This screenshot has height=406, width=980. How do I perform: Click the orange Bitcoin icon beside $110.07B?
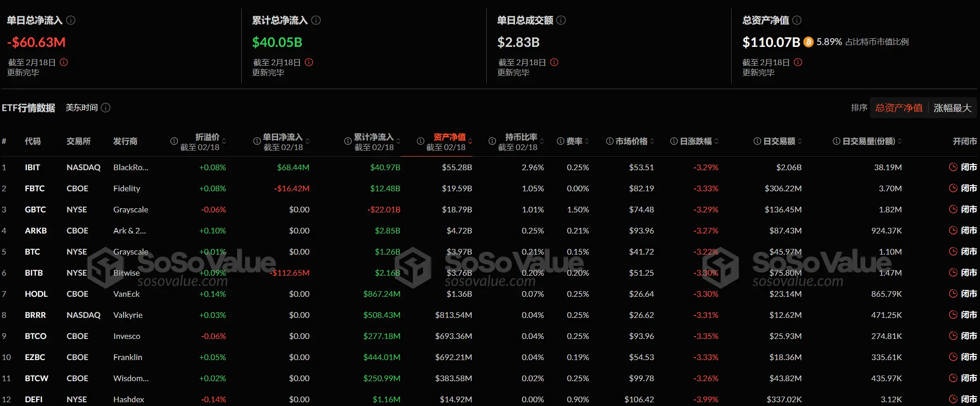(809, 42)
